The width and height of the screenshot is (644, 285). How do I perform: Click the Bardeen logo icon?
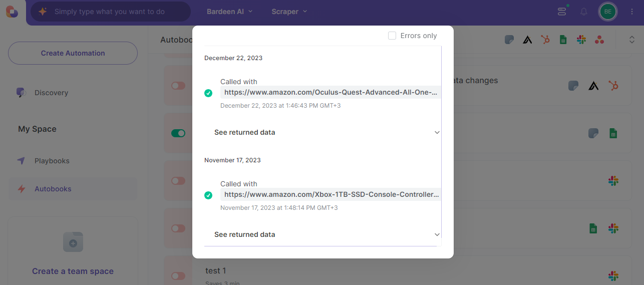tap(12, 11)
